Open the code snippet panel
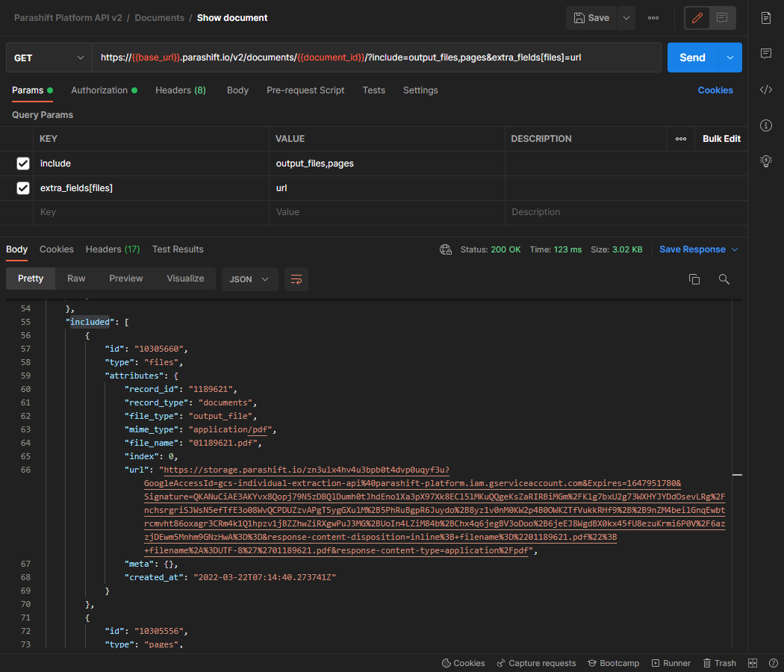Screen dimensions: 784x672 (766, 90)
